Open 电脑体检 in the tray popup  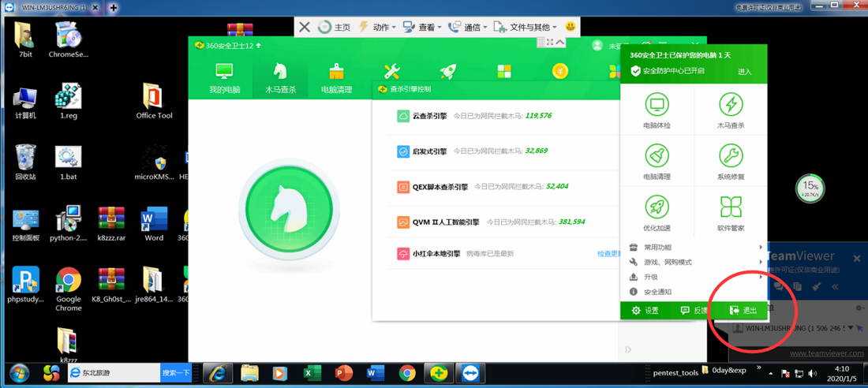pos(657,111)
